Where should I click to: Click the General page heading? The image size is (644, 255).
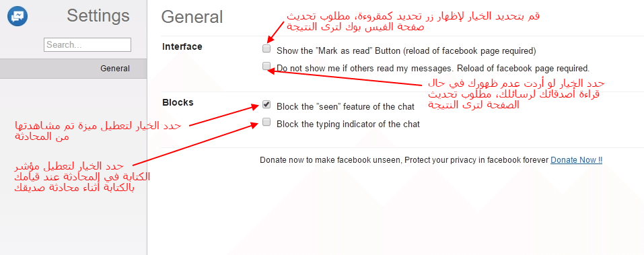point(192,17)
